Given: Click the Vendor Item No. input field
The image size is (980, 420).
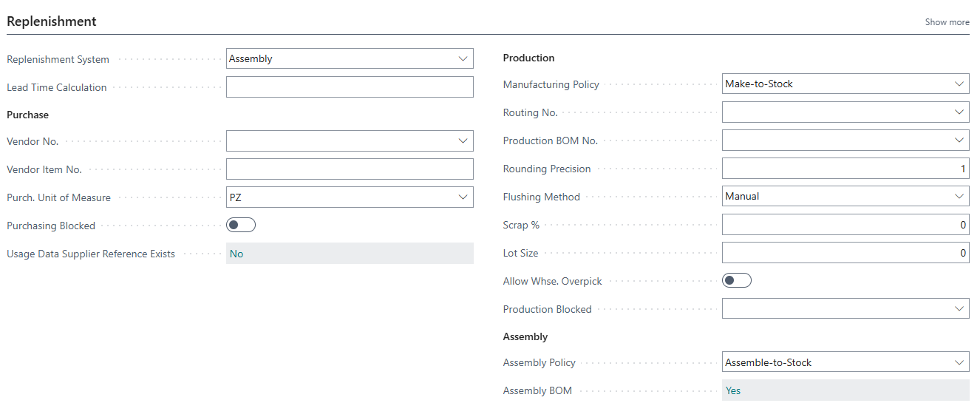Looking at the screenshot, I should click(349, 169).
